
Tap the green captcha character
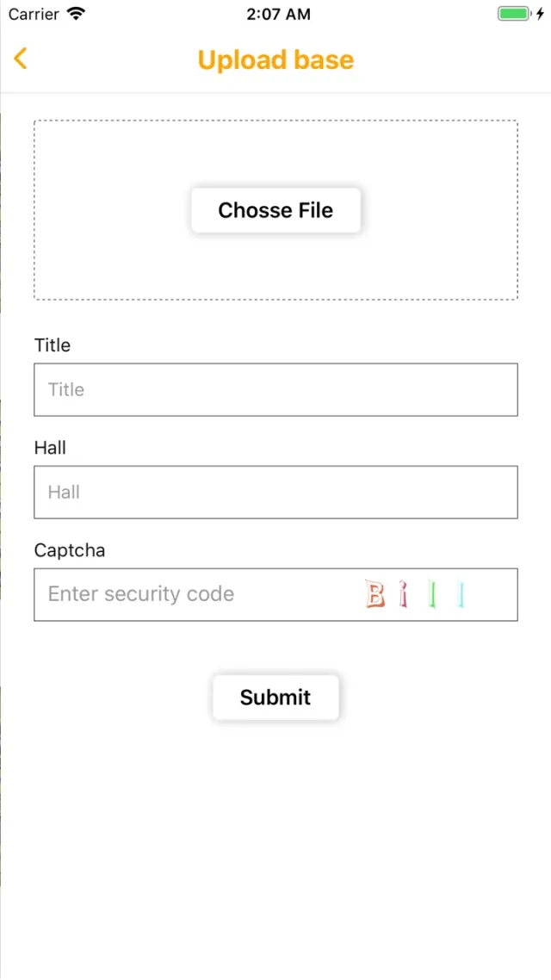click(x=433, y=594)
